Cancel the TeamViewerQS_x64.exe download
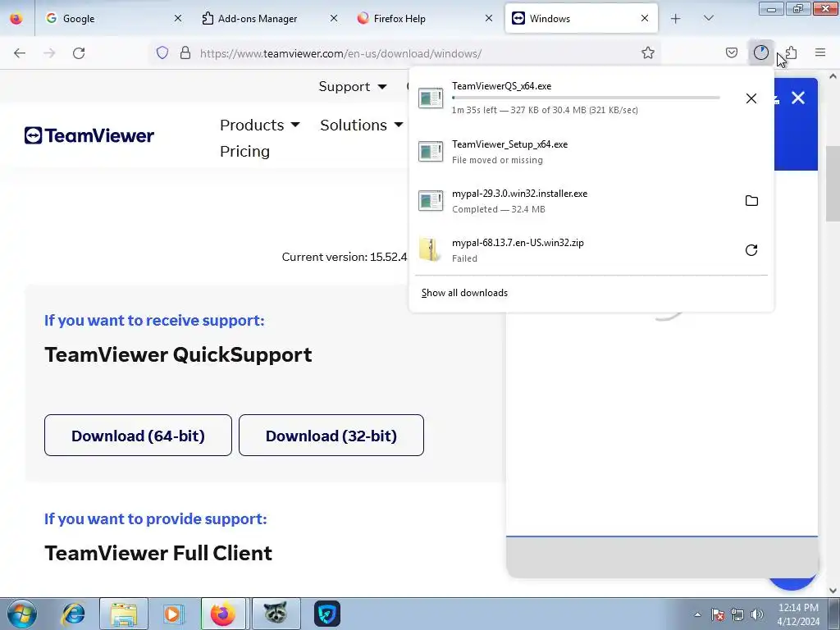 click(751, 98)
